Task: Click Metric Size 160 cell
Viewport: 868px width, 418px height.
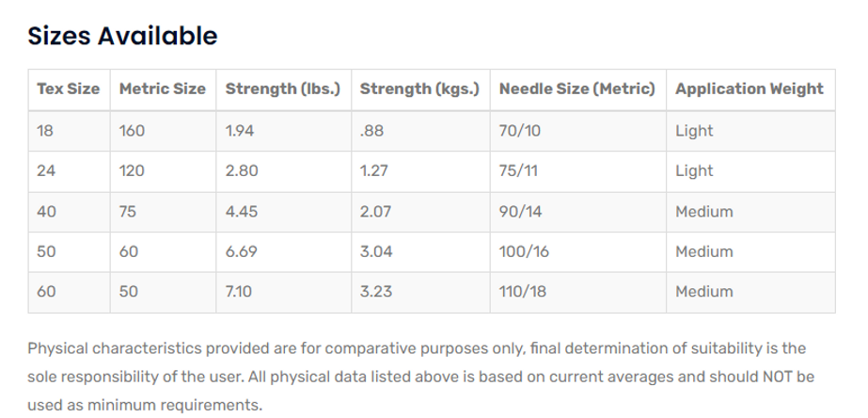Action: (133, 131)
